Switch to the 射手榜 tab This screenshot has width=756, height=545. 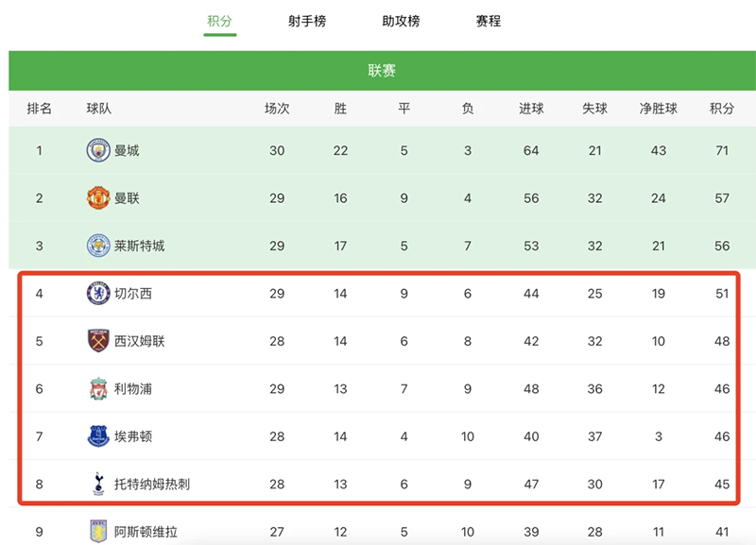(307, 21)
